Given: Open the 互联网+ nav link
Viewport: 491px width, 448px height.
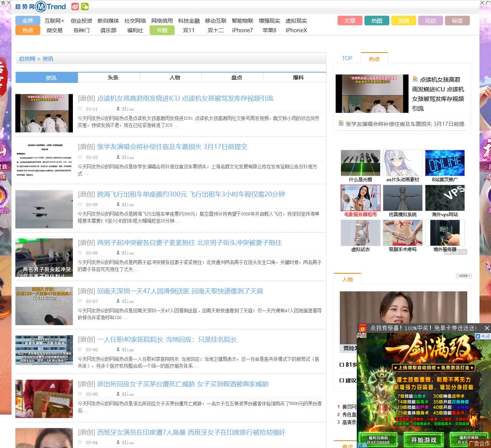Looking at the screenshot, I should (x=54, y=21).
